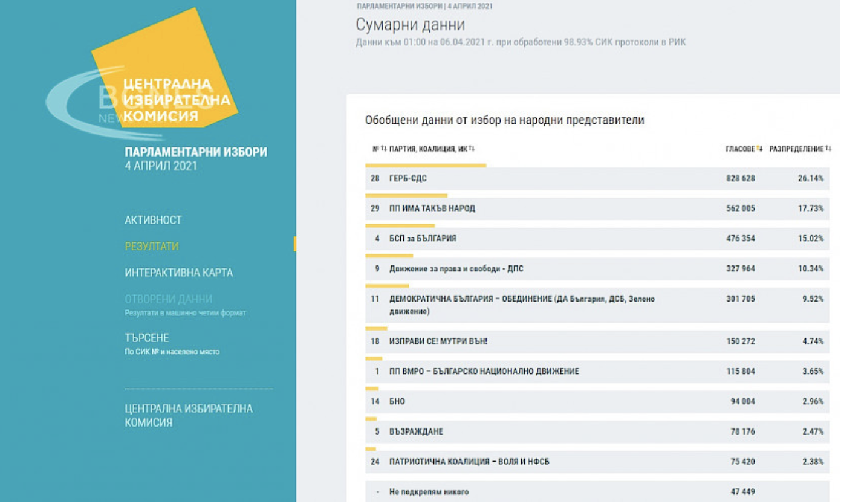Click the 10.34% distribution value
Image resolution: width=867 pixels, height=504 pixels.
[x=811, y=269]
